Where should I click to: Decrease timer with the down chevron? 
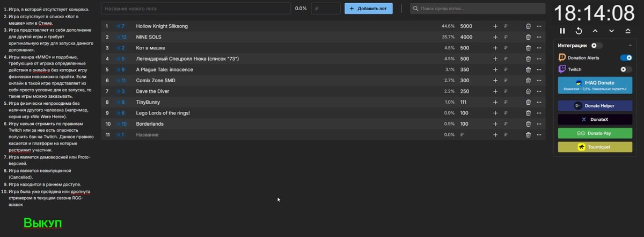(x=611, y=31)
